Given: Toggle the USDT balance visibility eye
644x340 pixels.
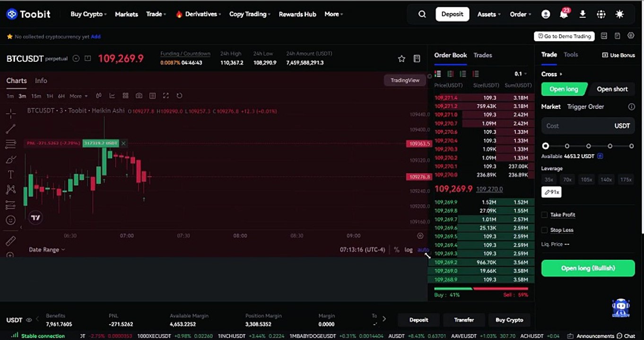Looking at the screenshot, I should 29,320.
